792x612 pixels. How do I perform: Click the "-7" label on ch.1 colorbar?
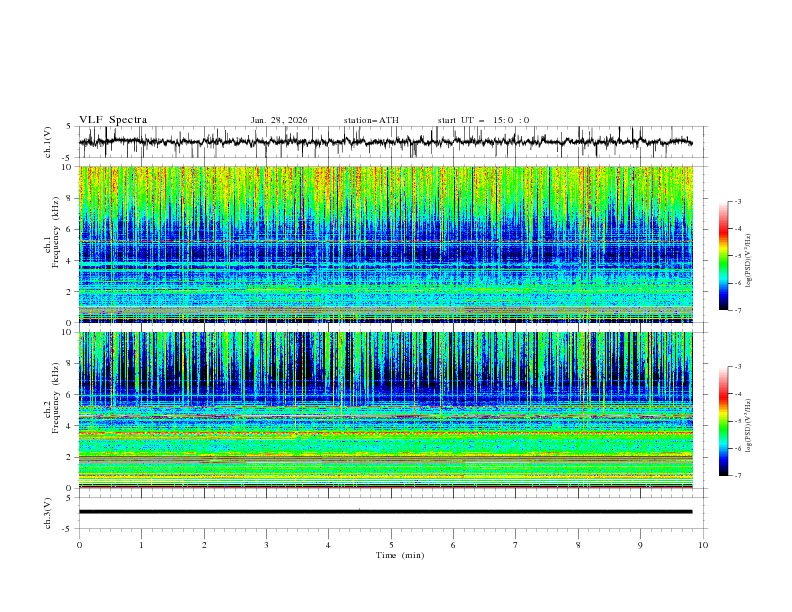pos(737,310)
